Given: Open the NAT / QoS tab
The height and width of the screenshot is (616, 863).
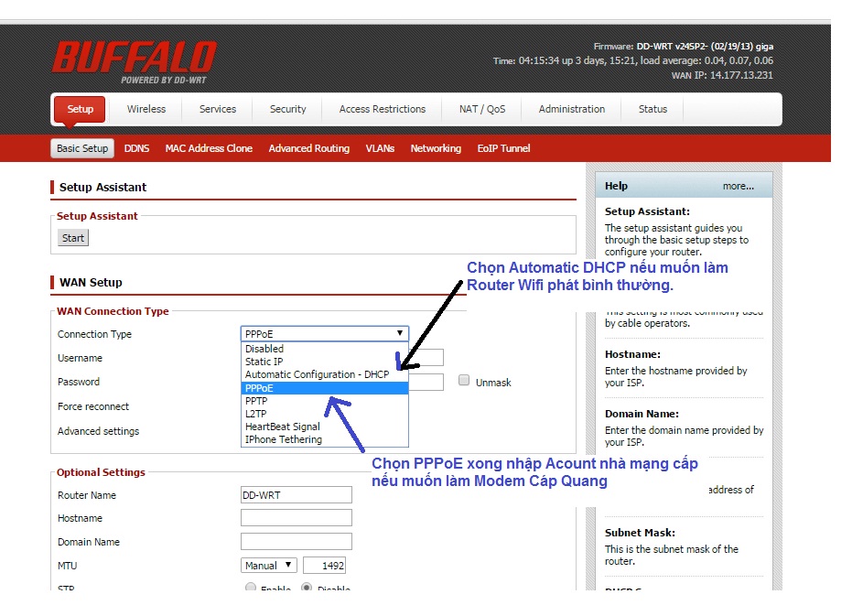Looking at the screenshot, I should pos(482,109).
